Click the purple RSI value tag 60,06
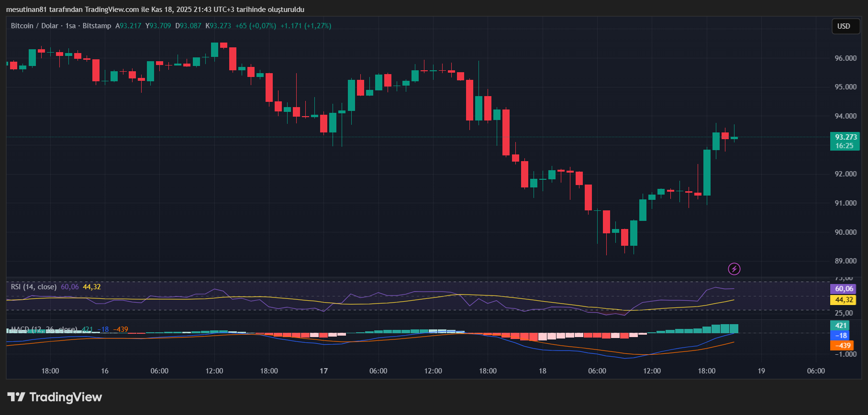This screenshot has width=868, height=415. [x=844, y=289]
